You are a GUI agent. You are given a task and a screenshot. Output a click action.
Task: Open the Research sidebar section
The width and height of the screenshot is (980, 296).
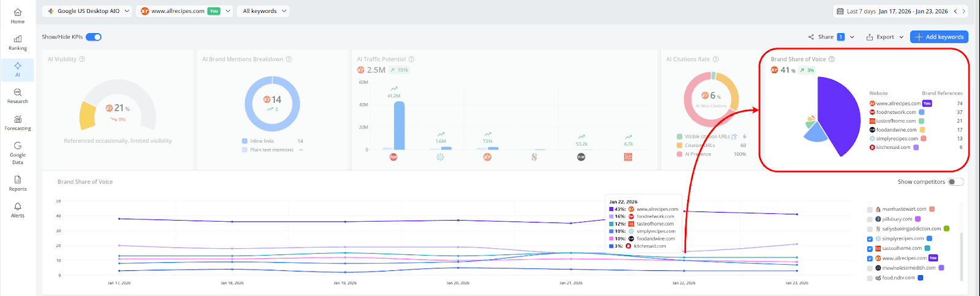[18, 96]
